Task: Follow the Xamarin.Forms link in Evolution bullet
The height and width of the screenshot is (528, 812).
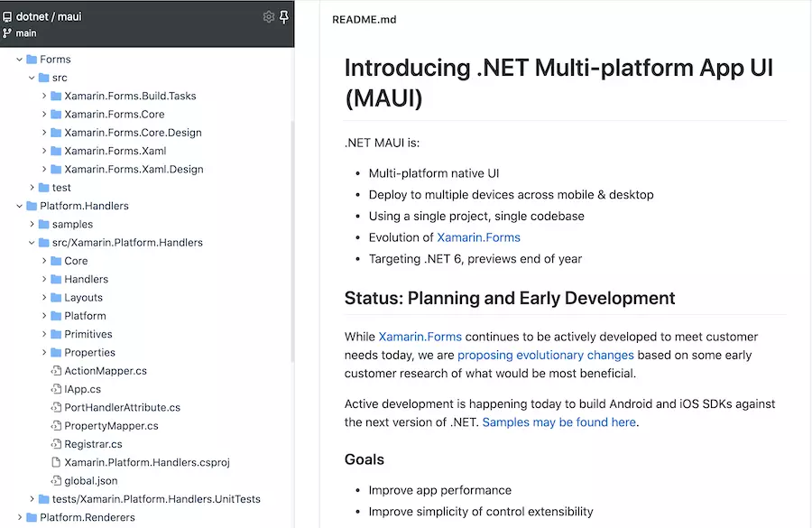Action: (478, 237)
